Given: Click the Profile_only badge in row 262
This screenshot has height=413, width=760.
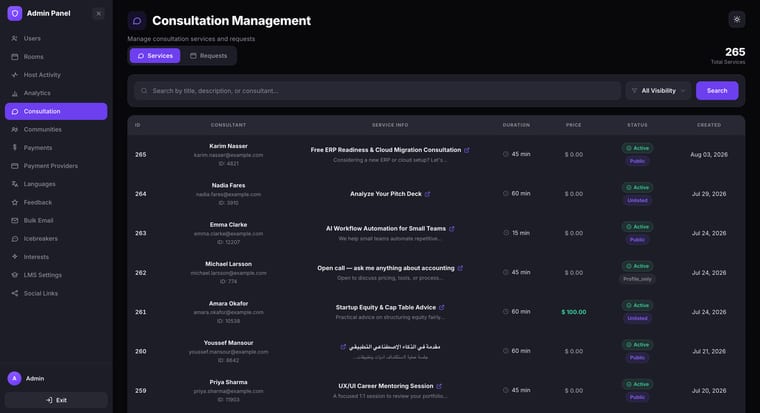Looking at the screenshot, I should pyautogui.click(x=637, y=279).
